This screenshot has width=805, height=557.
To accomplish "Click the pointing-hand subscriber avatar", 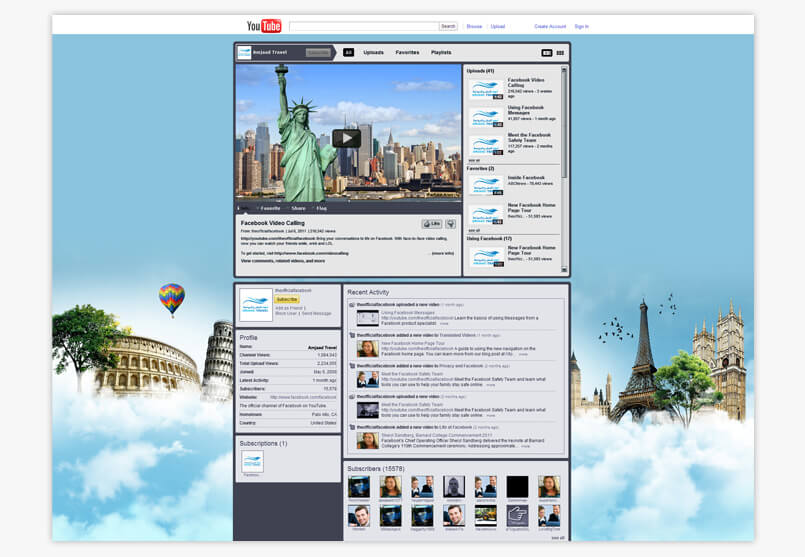I will pyautogui.click(x=517, y=515).
